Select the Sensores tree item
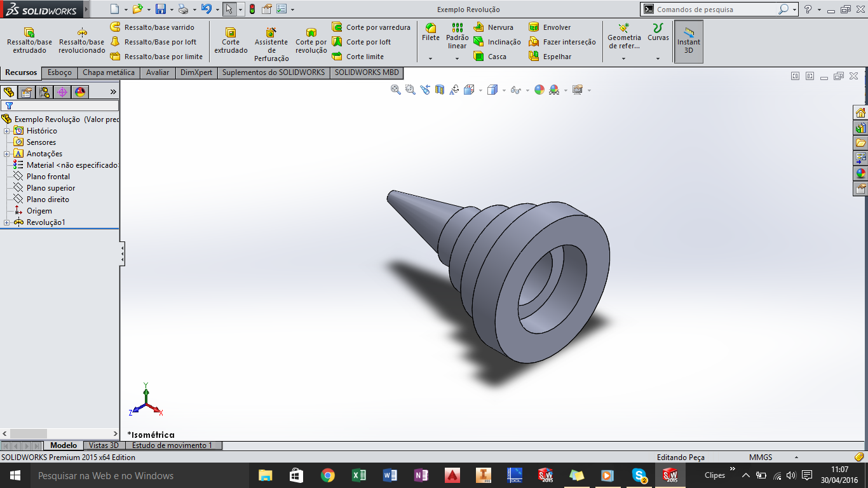This screenshot has height=488, width=868. pyautogui.click(x=34, y=142)
